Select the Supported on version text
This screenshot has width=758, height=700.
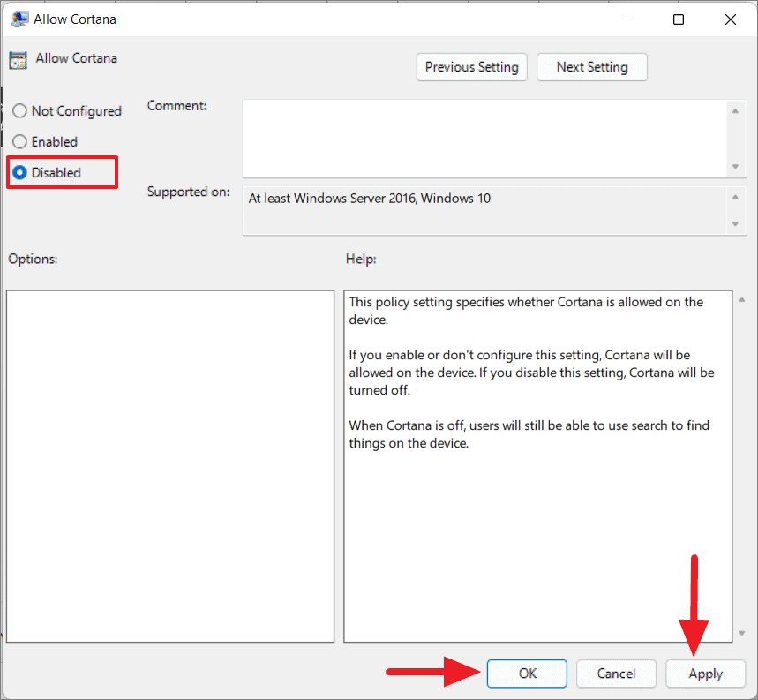tap(369, 198)
